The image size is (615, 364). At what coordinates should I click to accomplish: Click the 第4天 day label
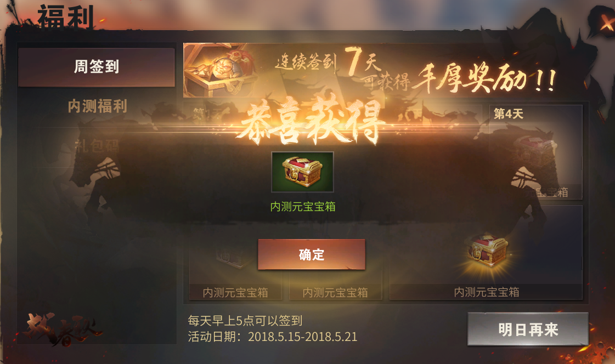click(x=509, y=114)
